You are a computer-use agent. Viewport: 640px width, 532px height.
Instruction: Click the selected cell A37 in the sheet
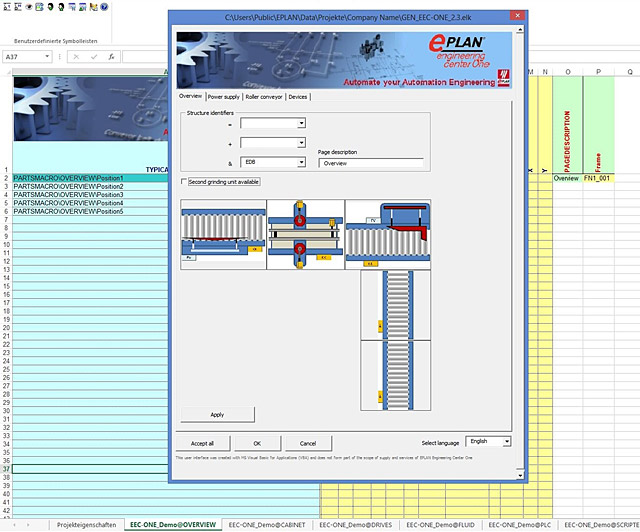[x=90, y=469]
